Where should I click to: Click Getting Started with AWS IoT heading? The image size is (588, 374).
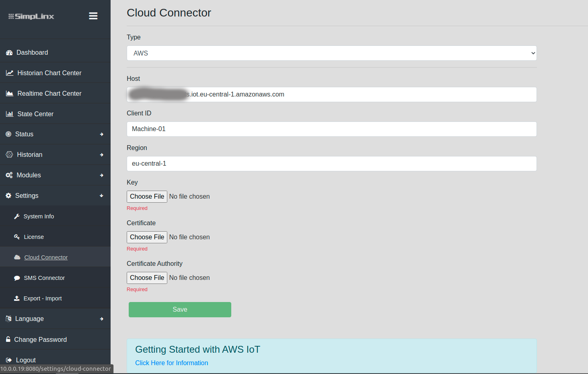197,349
